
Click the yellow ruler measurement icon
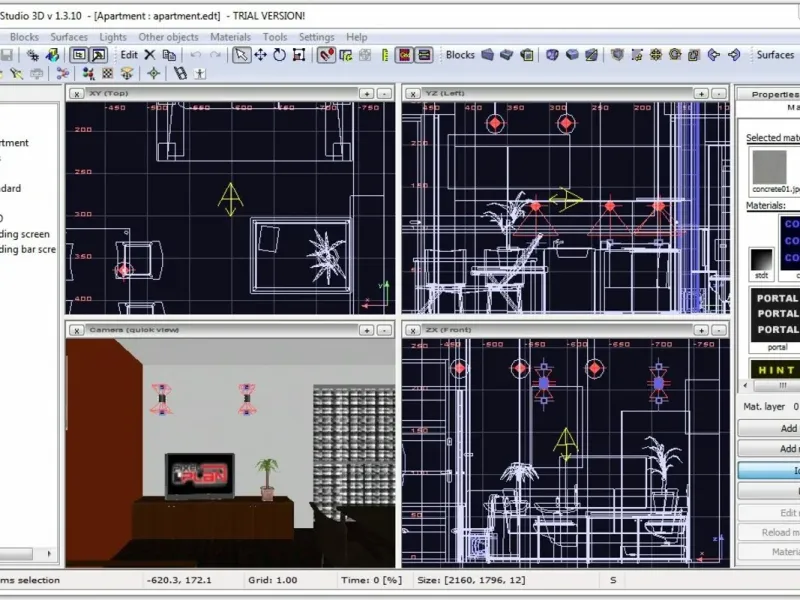[x=385, y=55]
